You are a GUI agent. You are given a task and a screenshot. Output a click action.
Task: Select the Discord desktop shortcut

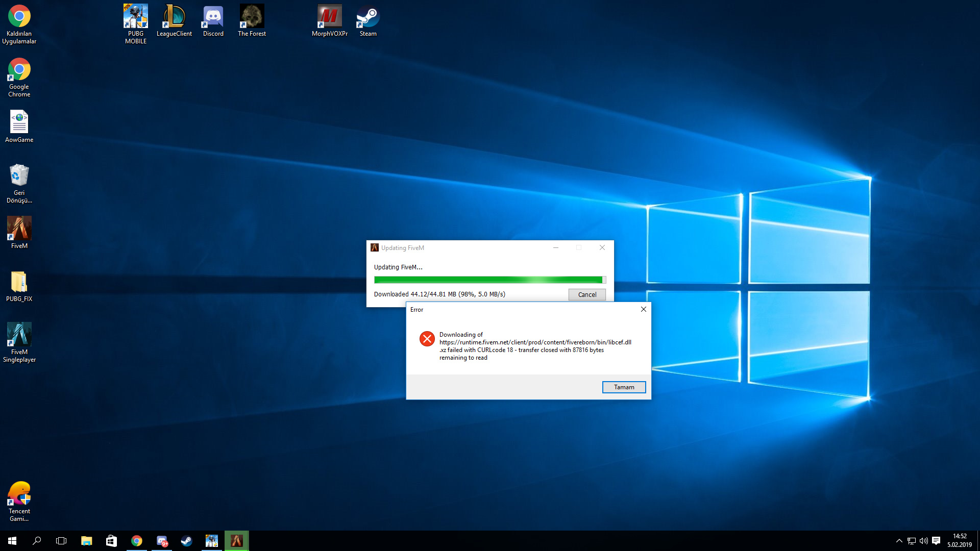[x=213, y=21]
